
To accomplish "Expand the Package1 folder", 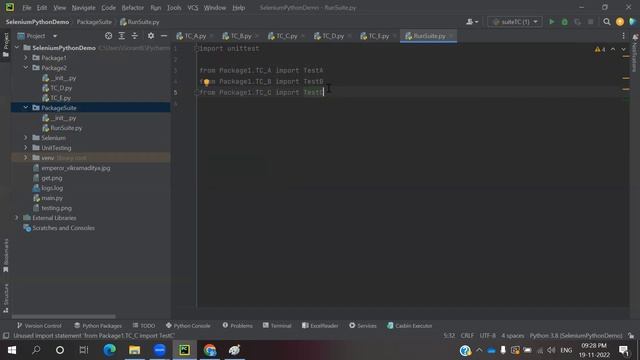I will pyautogui.click(x=26, y=58).
